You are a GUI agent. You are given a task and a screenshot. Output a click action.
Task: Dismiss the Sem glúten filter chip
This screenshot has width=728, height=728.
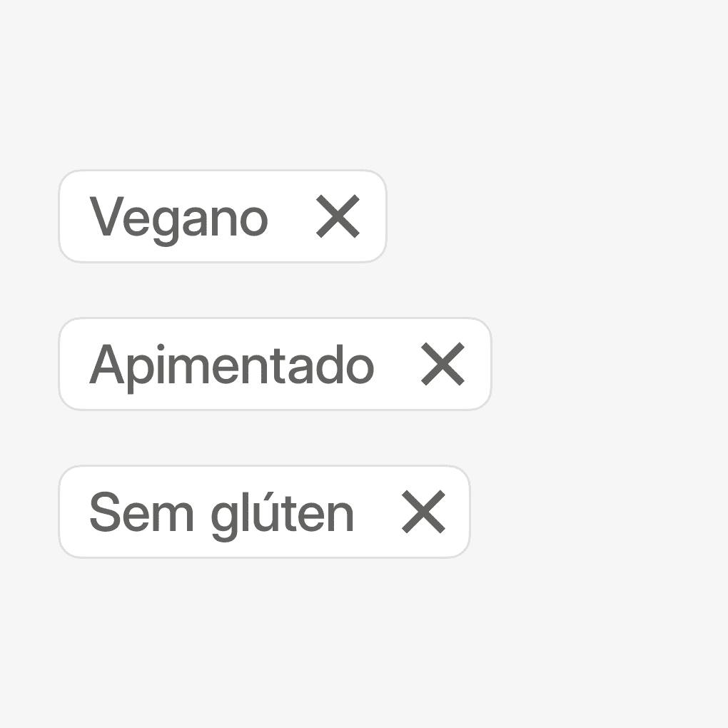coord(423,512)
